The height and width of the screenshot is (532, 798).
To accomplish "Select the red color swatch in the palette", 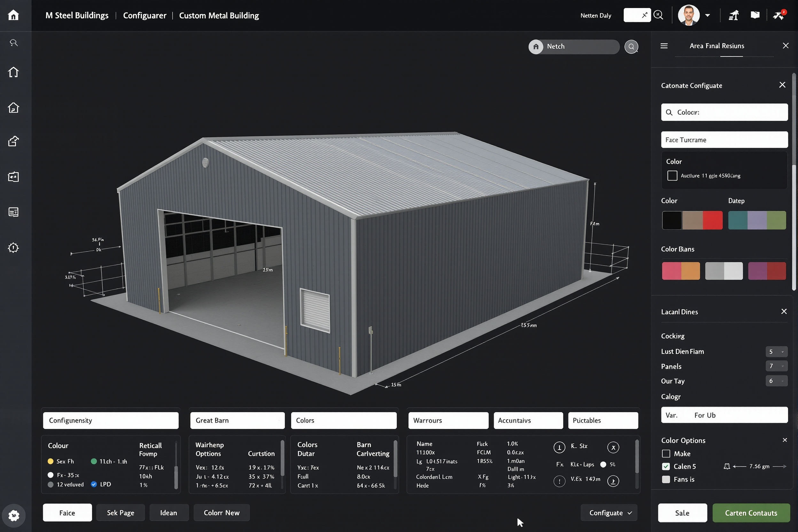I will click(x=713, y=220).
